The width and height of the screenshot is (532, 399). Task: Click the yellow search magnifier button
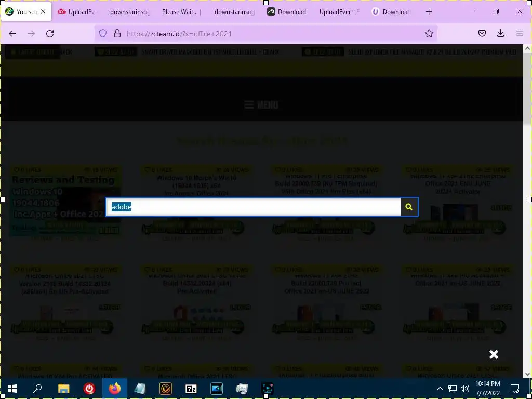pos(409,207)
